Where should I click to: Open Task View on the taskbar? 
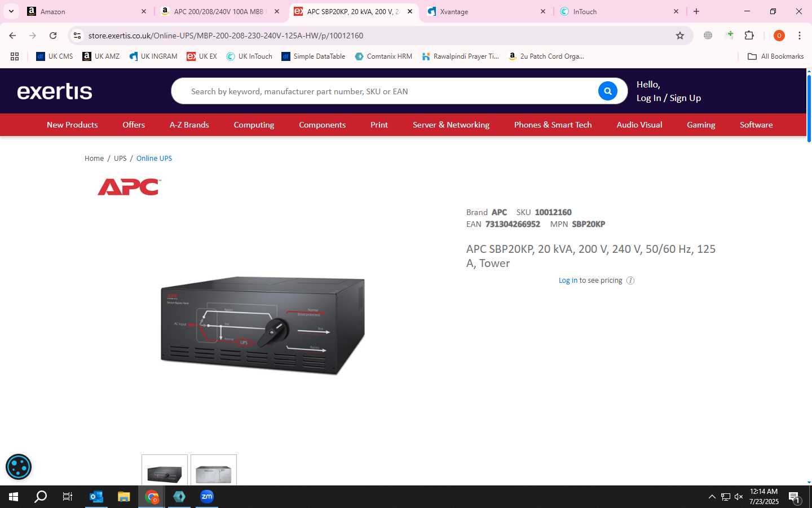click(68, 497)
